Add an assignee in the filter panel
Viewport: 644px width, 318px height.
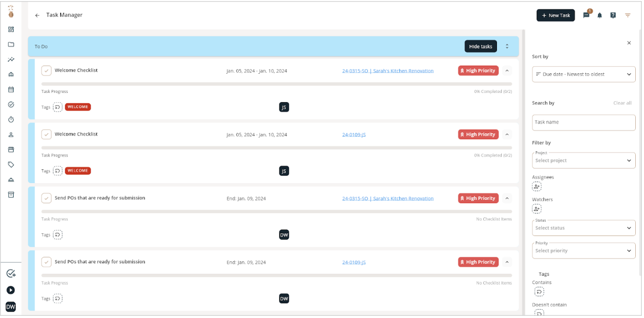[x=537, y=186]
